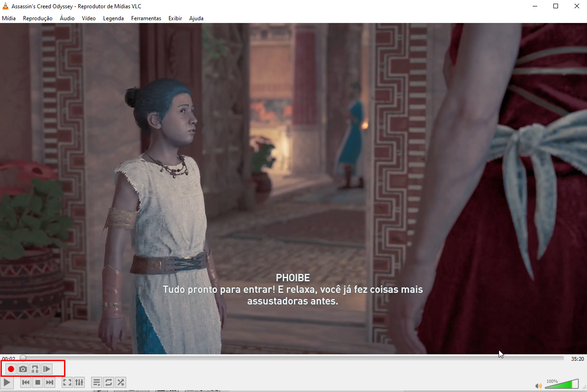Viewport: 587px width, 392px height.
Task: Show the playlist panel
Action: pos(97,382)
